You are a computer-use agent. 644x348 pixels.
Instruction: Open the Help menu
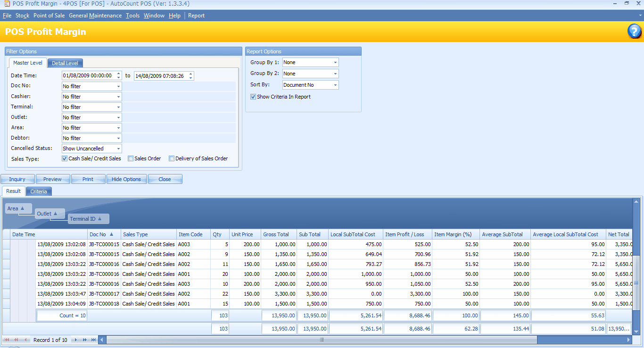tap(174, 16)
